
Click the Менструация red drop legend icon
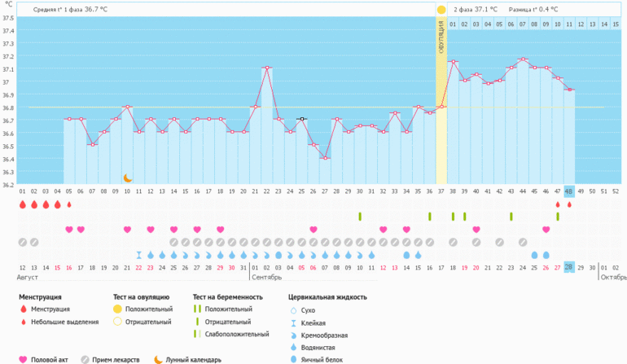23,309
